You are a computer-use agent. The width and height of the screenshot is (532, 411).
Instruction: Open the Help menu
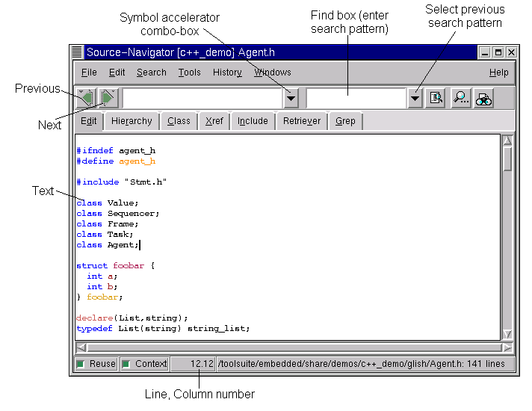click(x=499, y=72)
